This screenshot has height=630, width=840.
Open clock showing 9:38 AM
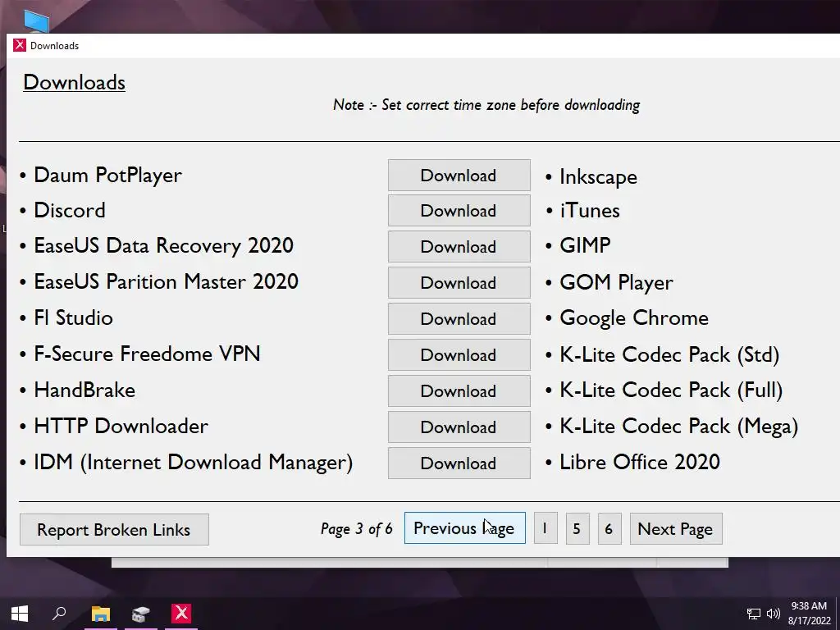[x=809, y=614]
